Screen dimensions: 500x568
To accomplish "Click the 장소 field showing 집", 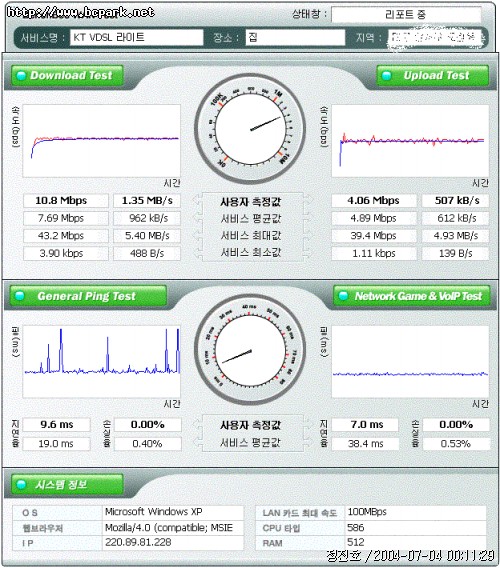I will coord(295,37).
